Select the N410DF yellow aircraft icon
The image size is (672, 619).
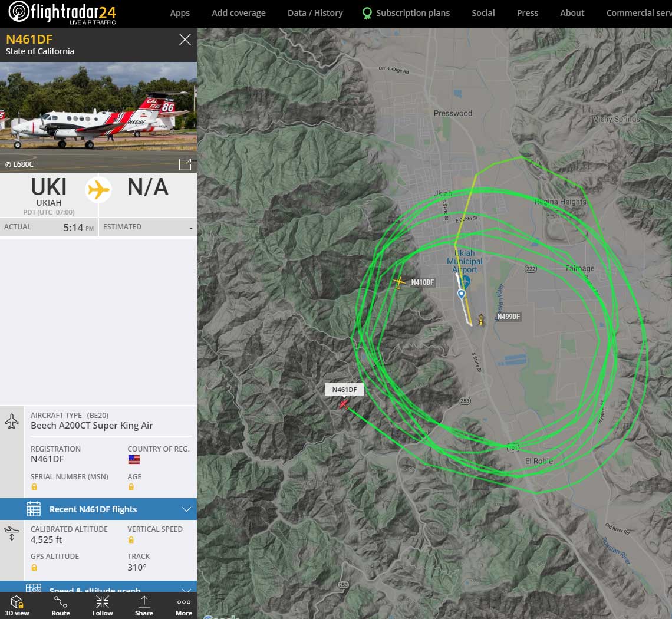point(399,282)
